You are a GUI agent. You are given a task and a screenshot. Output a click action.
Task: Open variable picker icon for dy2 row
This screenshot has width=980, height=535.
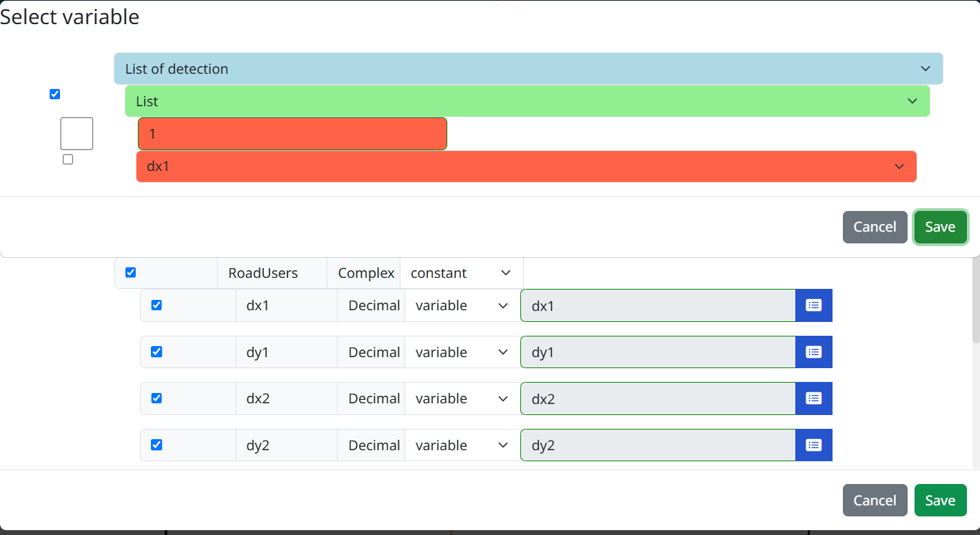(814, 445)
